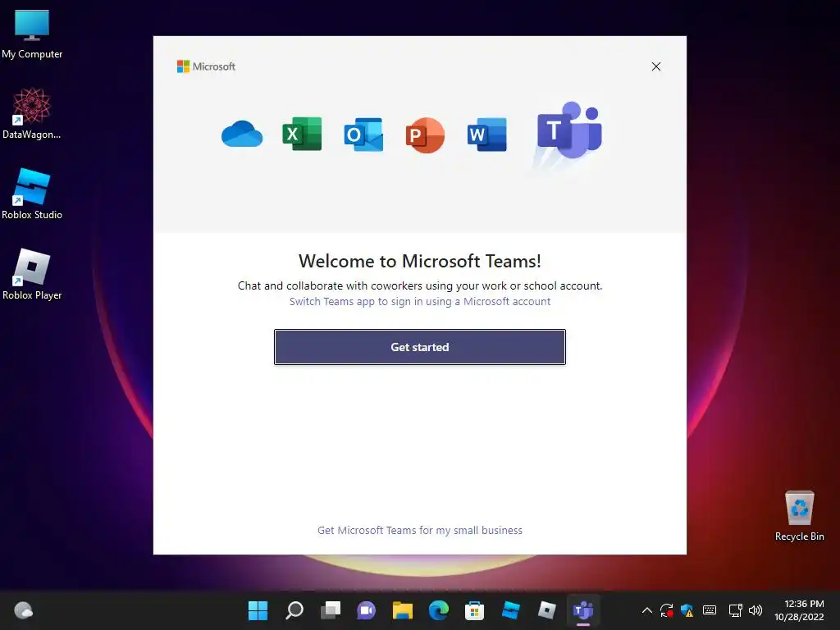Open File Explorer from taskbar
The image size is (840, 630).
point(402,610)
